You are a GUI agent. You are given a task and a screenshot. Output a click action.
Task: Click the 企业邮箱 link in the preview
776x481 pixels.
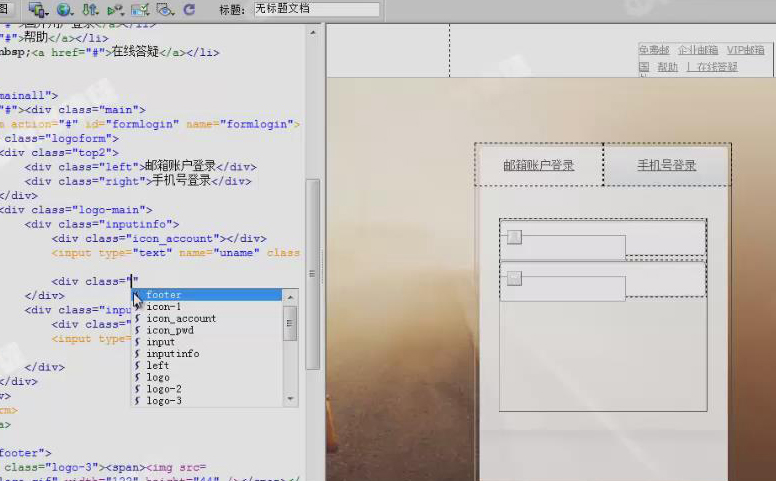(x=698, y=50)
